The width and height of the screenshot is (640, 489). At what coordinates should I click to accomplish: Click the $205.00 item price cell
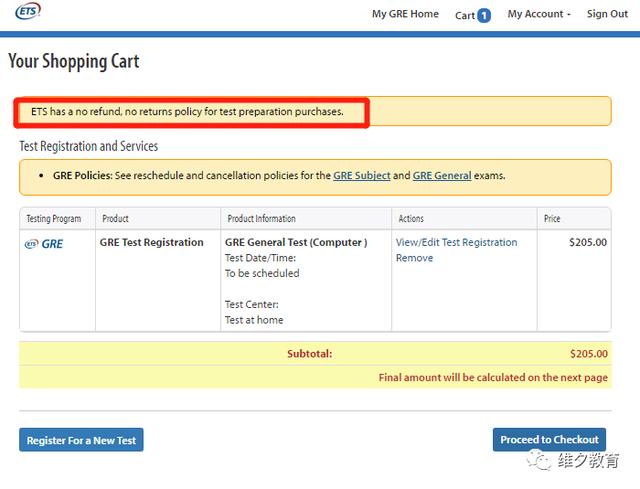588,242
